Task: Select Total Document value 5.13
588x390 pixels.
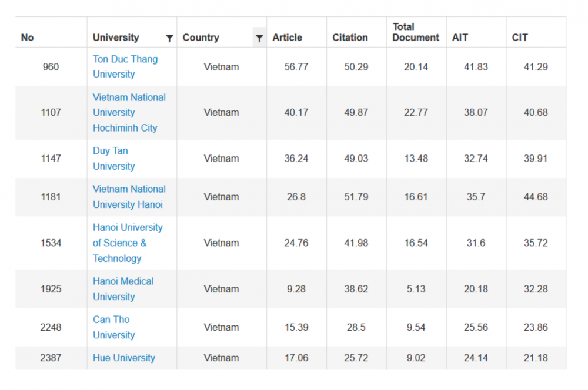Action: (416, 289)
